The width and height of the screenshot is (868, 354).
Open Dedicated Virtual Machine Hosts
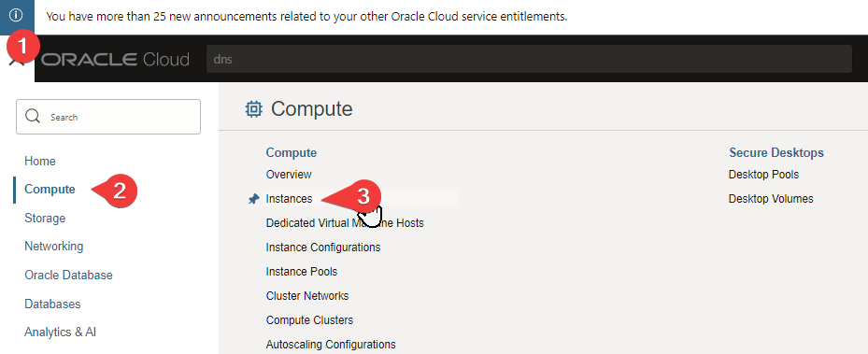click(345, 223)
